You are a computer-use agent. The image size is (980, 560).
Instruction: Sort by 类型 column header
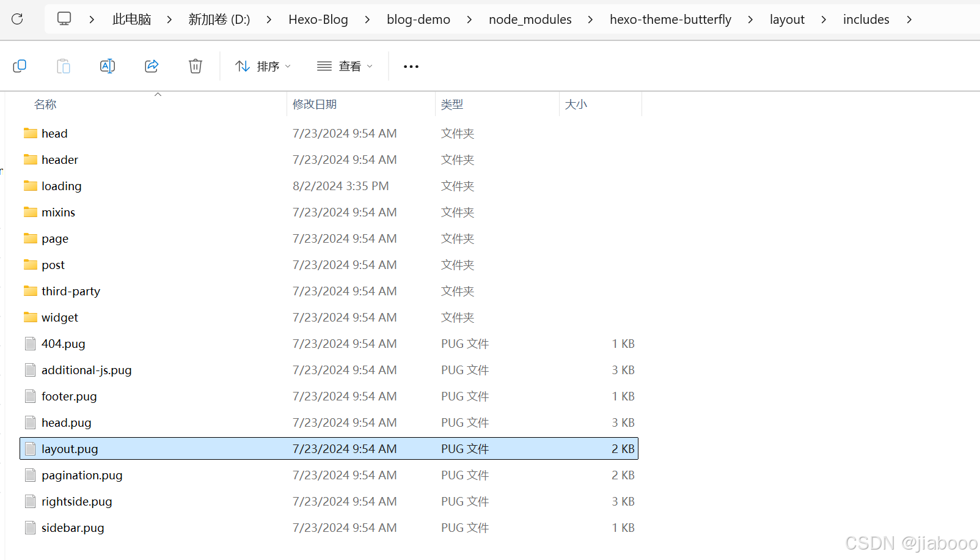[452, 105]
